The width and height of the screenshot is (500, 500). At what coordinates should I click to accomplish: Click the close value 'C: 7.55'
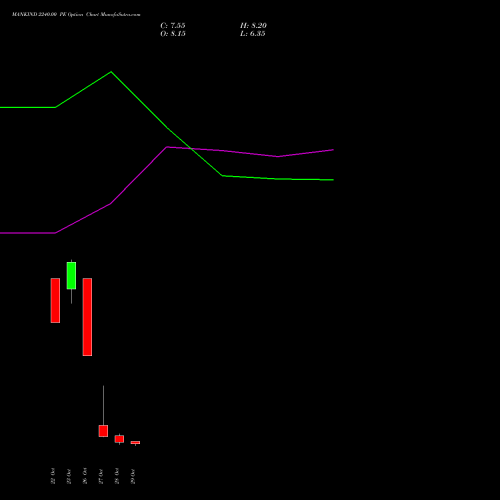click(x=173, y=26)
